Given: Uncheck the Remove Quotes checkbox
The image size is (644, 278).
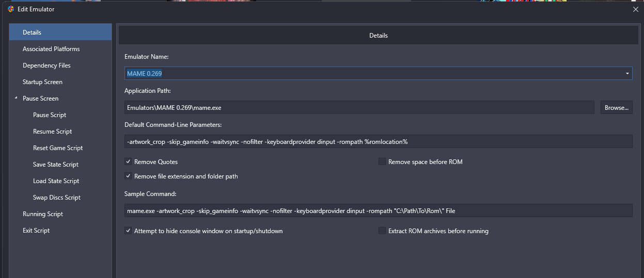Looking at the screenshot, I should [x=128, y=161].
